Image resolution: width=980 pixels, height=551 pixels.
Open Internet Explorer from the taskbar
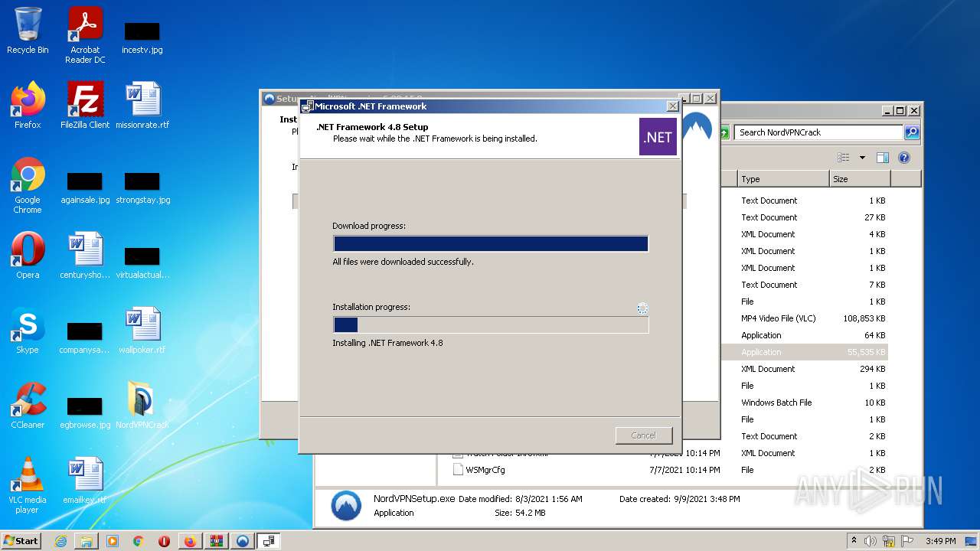pos(60,541)
